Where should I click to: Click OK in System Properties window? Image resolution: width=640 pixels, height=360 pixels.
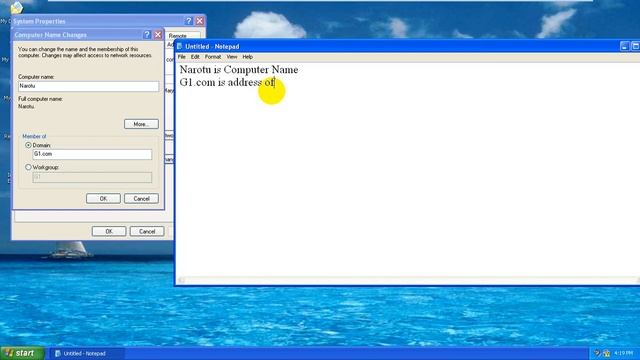pyautogui.click(x=109, y=231)
